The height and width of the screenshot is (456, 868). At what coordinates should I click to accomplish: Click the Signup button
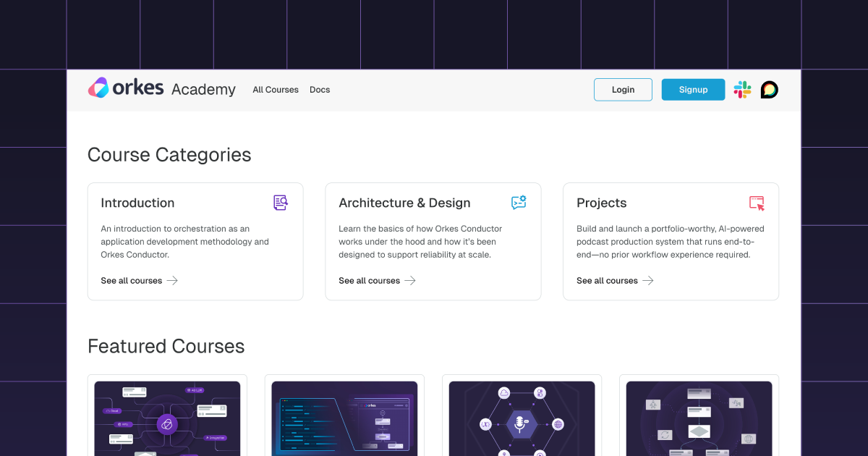tap(693, 90)
